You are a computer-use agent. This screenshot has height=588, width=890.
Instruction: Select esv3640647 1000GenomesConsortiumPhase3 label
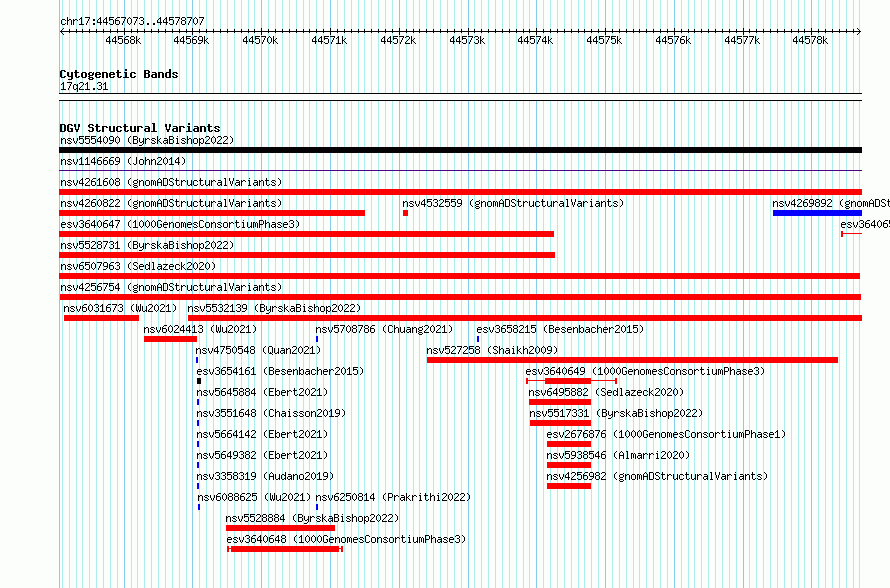(180, 224)
